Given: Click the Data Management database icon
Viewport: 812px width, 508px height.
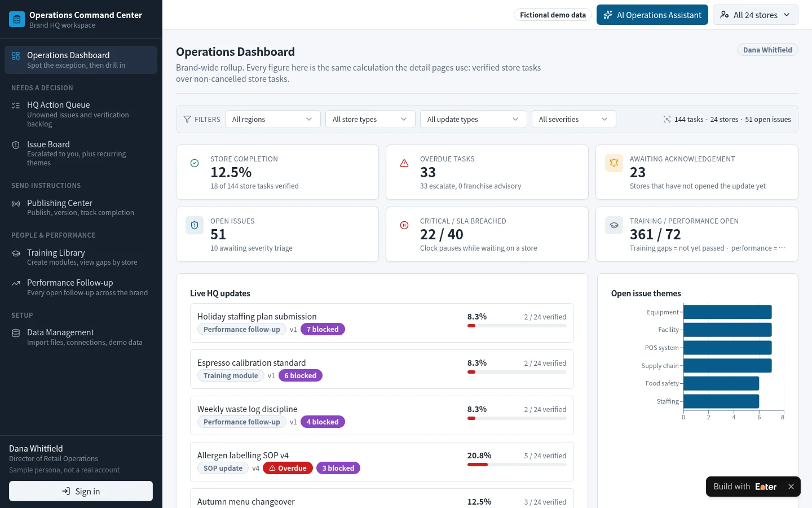Looking at the screenshot, I should [x=16, y=332].
